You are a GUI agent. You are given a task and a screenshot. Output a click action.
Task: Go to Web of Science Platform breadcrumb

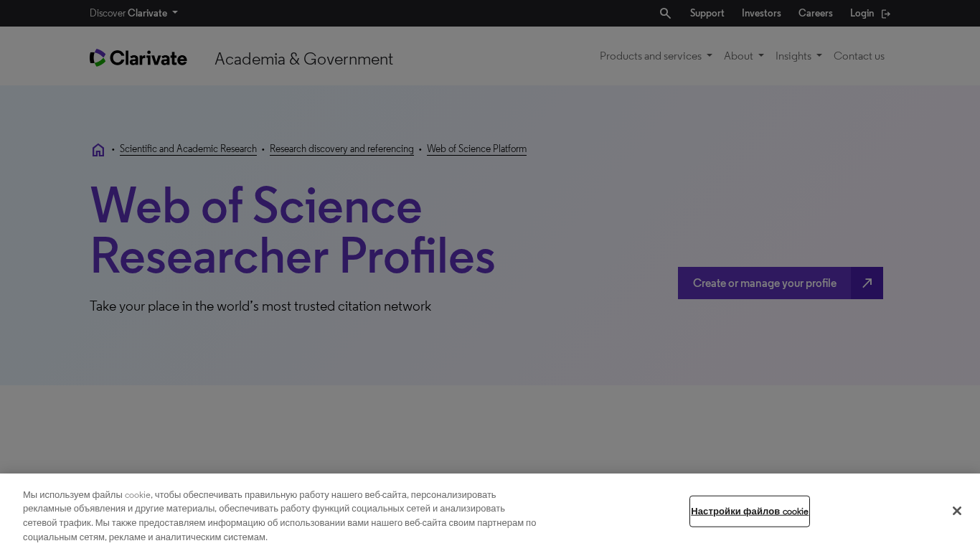click(x=476, y=149)
